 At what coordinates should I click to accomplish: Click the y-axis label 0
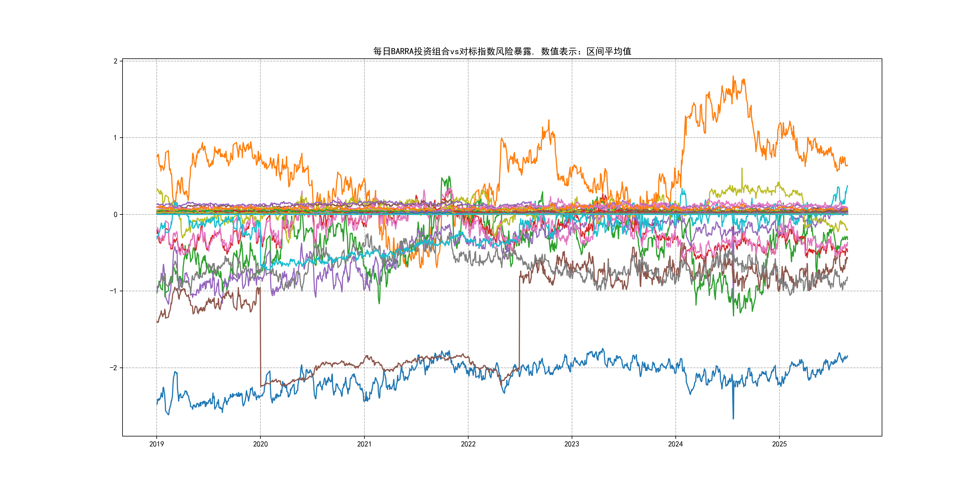pos(115,214)
